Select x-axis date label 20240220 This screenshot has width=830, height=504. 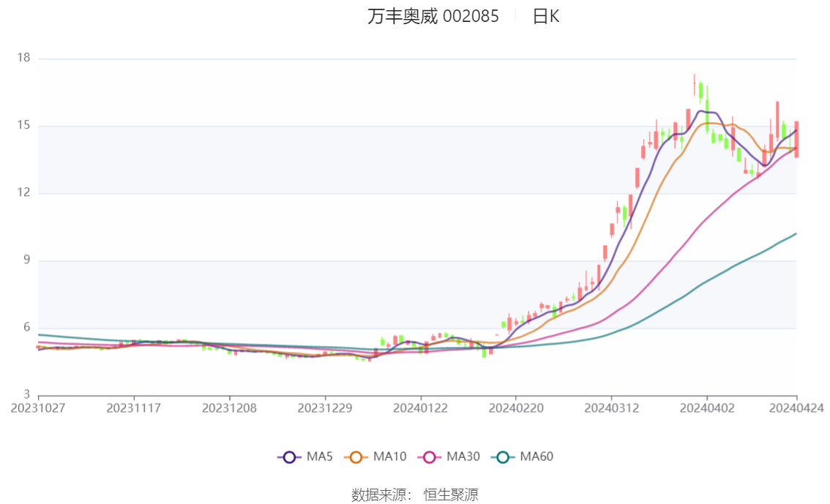tap(516, 408)
